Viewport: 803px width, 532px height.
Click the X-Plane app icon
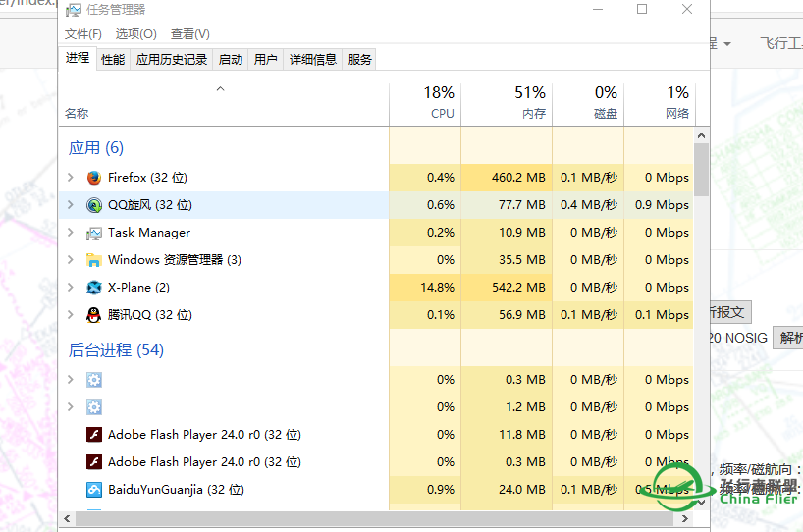click(x=94, y=288)
